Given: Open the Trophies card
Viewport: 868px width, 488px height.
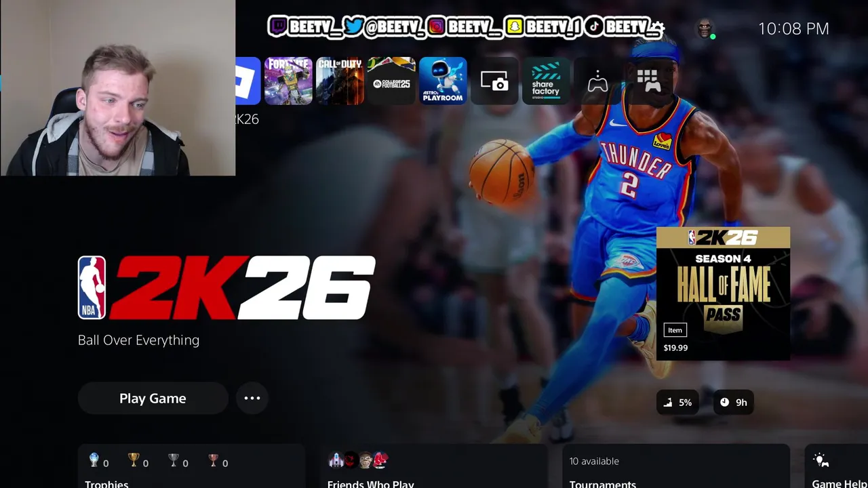Looking at the screenshot, I should (191, 466).
